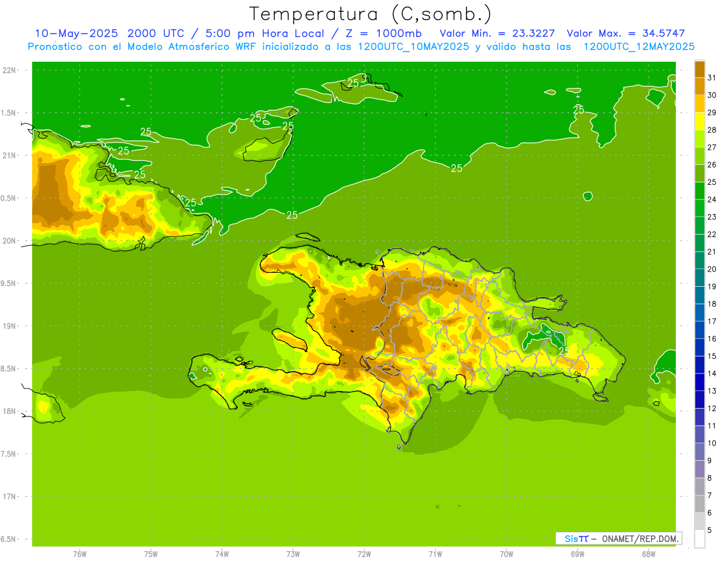This screenshot has width=728, height=562.
Task: Click the '1200UTC_10MAY2025' initialization time
Action: coord(413,46)
